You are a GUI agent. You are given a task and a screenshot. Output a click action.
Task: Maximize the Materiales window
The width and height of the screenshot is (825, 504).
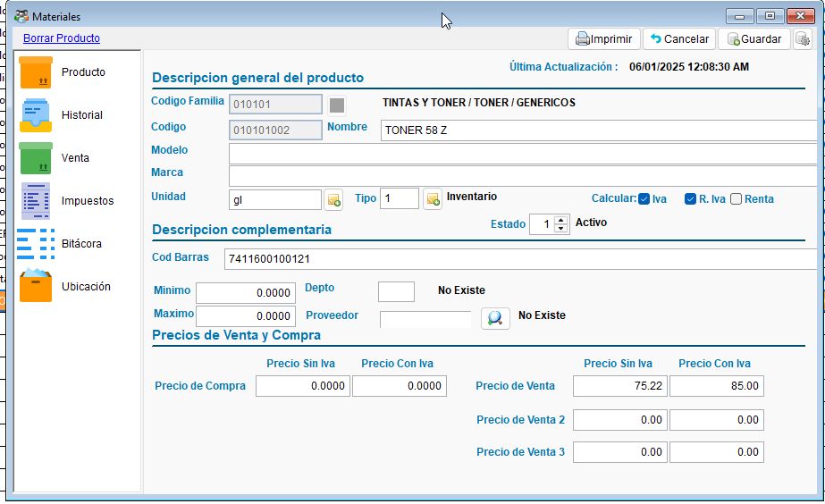coord(770,16)
